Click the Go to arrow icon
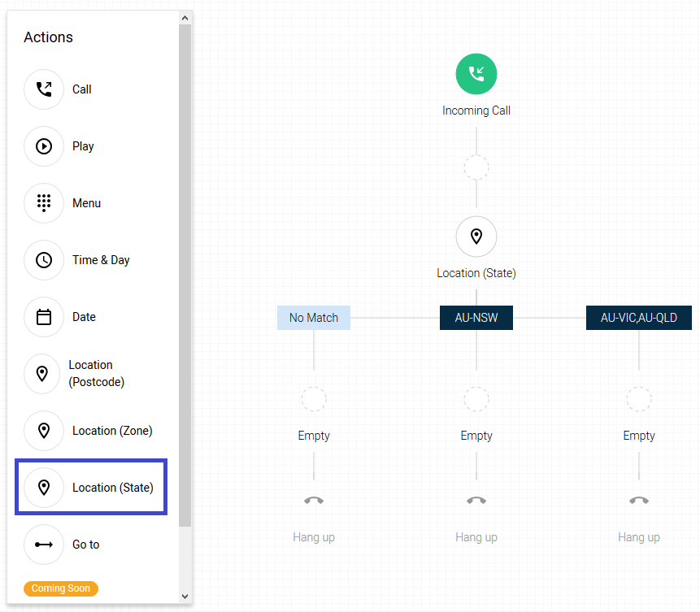The image size is (700, 612). coord(44,545)
